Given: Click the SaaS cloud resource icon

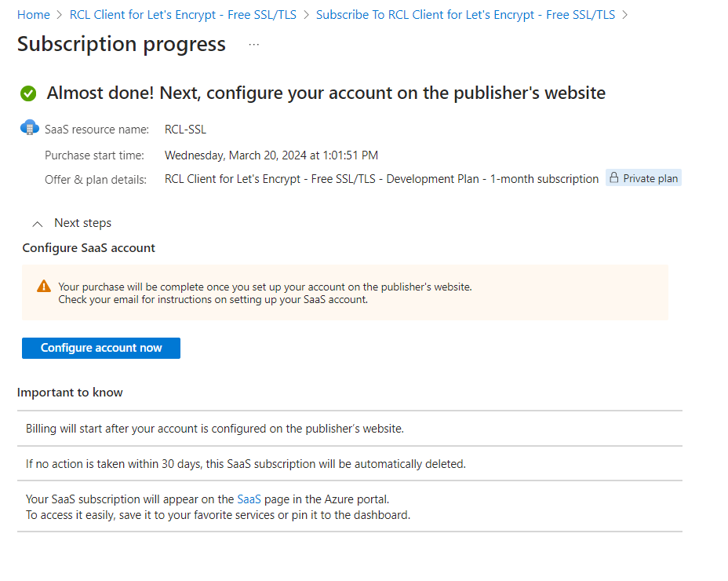Looking at the screenshot, I should tap(30, 127).
